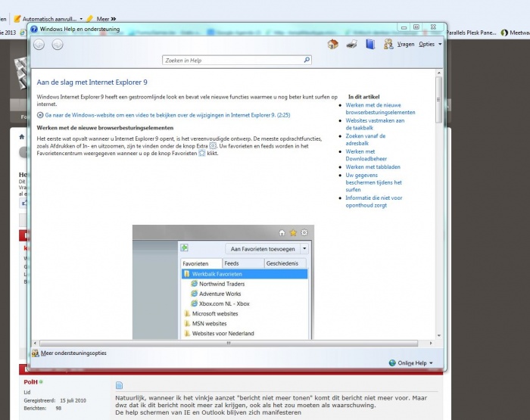Print the help topic with the printer icon
Image resolution: width=530 pixels, height=420 pixels.
[x=351, y=44]
